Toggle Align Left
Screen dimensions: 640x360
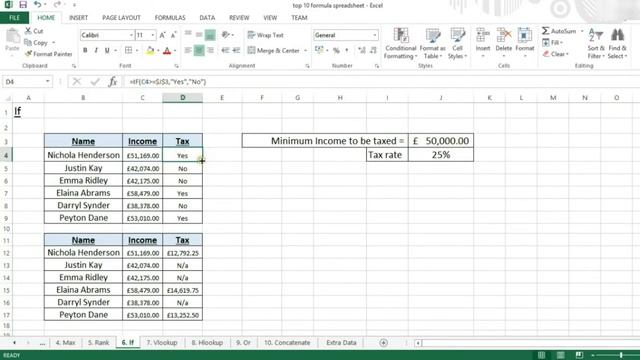pyautogui.click(x=188, y=50)
